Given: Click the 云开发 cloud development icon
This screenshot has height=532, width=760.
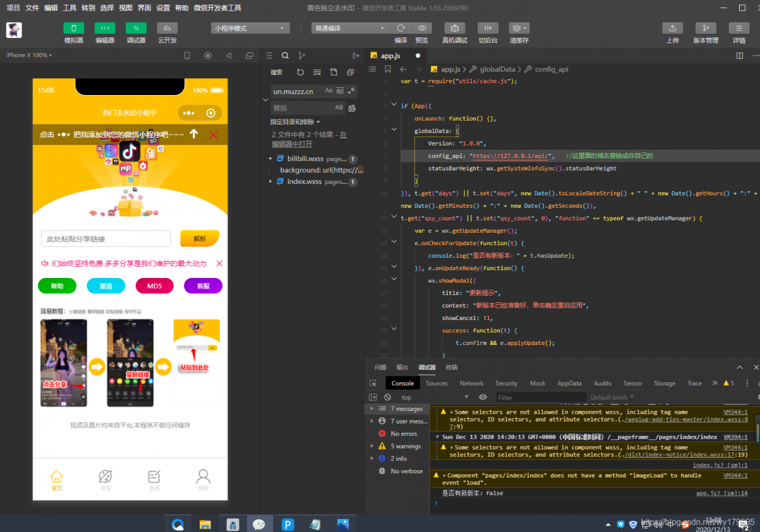Looking at the screenshot, I should coord(167,28).
